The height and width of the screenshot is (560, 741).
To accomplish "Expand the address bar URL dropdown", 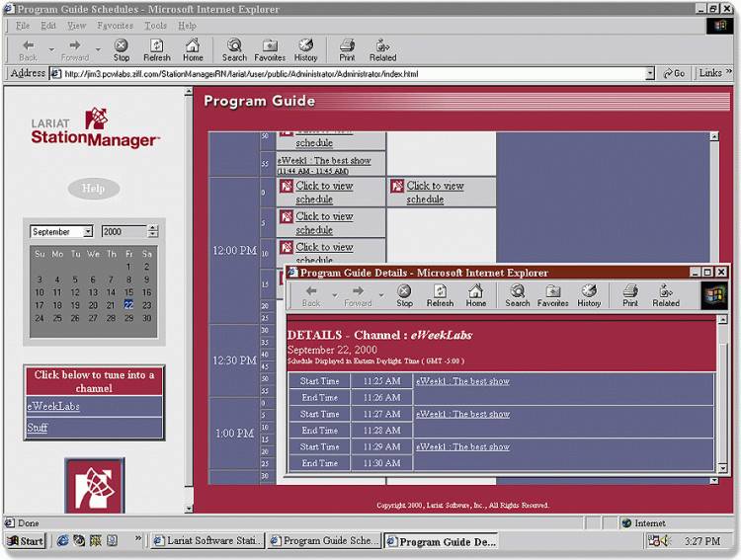I will click(650, 73).
